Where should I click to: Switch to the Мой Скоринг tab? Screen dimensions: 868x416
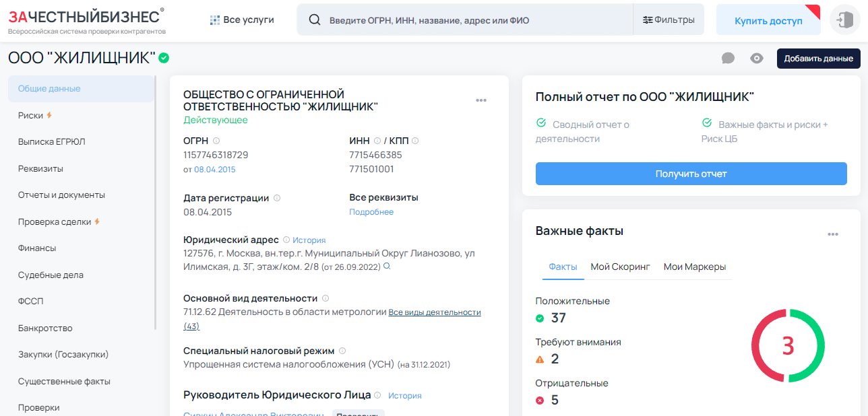pos(620,267)
